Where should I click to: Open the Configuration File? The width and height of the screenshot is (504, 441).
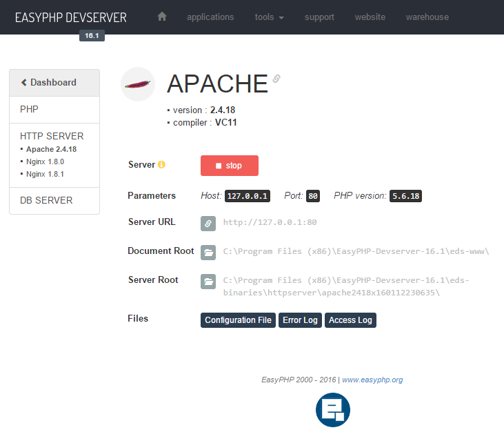point(238,320)
